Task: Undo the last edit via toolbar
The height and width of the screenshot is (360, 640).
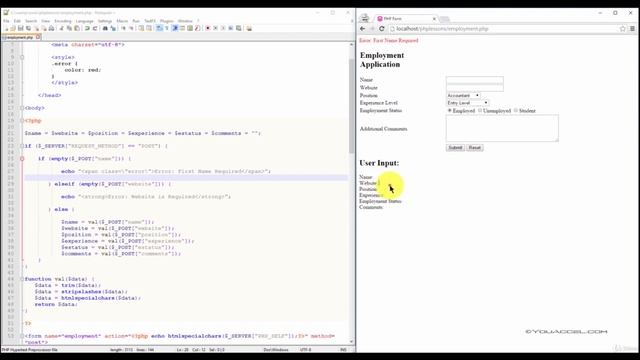Action: pyautogui.click(x=87, y=28)
